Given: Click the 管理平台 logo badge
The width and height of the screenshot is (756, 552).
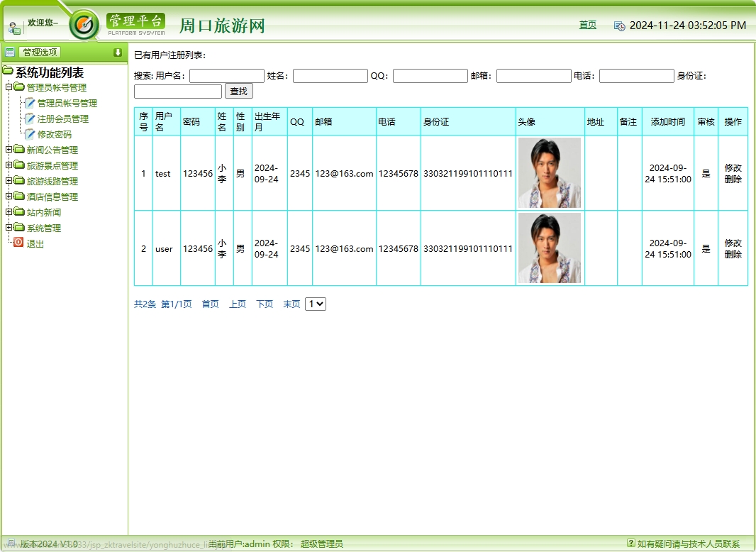Looking at the screenshot, I should [135, 21].
